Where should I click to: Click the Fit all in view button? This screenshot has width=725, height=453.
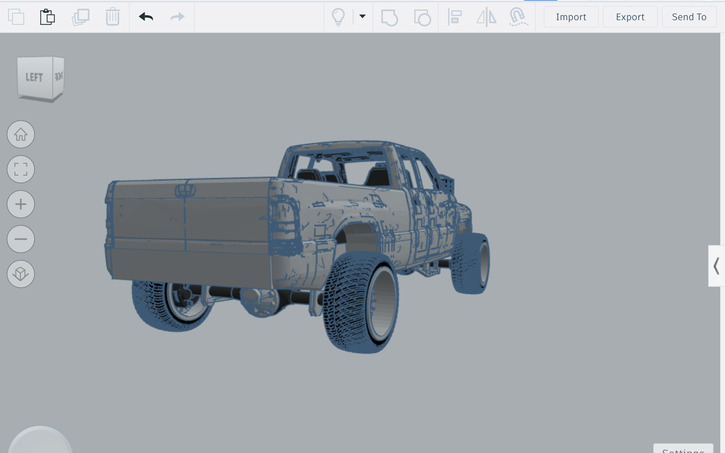(x=21, y=169)
